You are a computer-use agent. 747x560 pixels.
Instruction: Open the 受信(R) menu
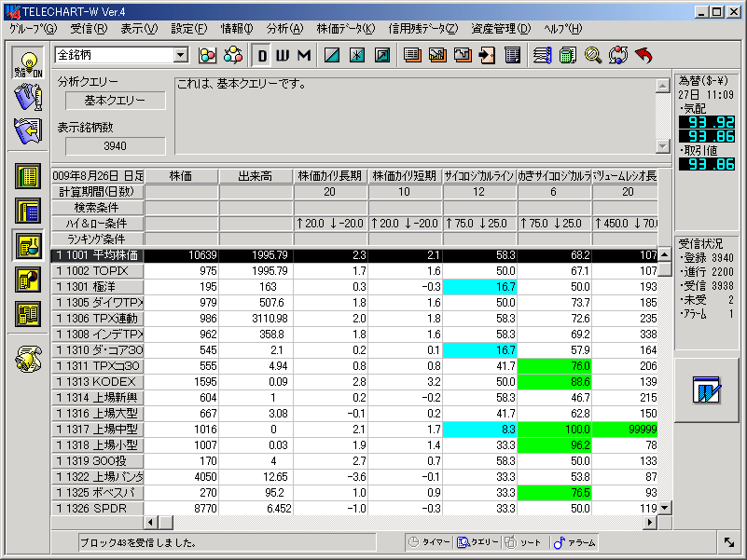pyautogui.click(x=89, y=29)
